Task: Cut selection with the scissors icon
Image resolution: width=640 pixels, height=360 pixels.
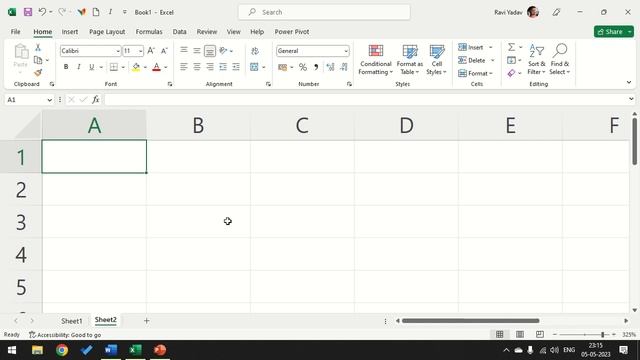Action: [x=38, y=48]
